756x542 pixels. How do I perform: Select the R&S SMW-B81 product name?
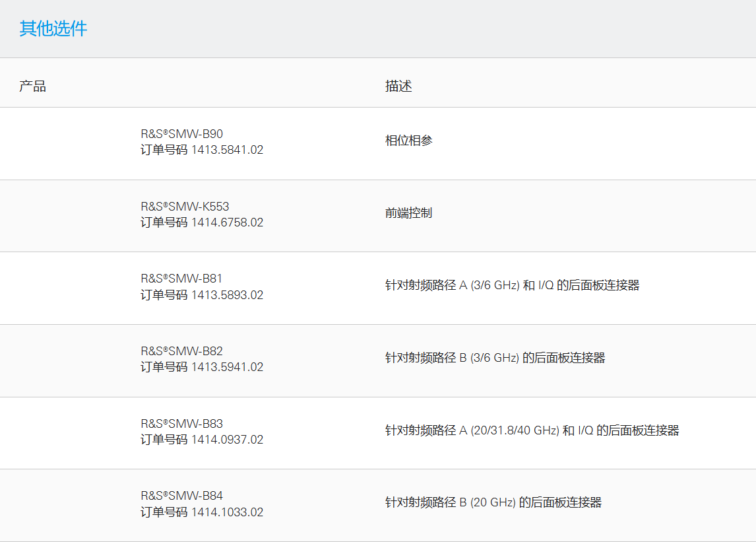[181, 279]
